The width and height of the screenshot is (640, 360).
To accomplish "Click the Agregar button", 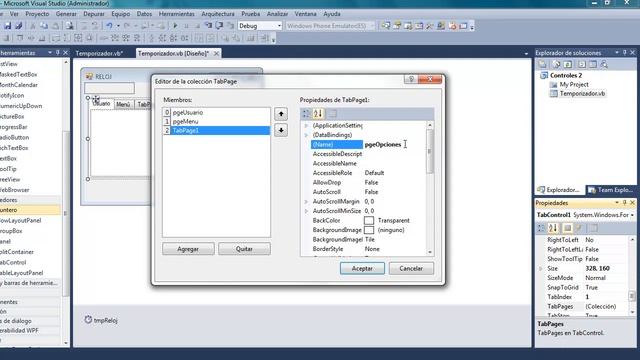I will 188,249.
